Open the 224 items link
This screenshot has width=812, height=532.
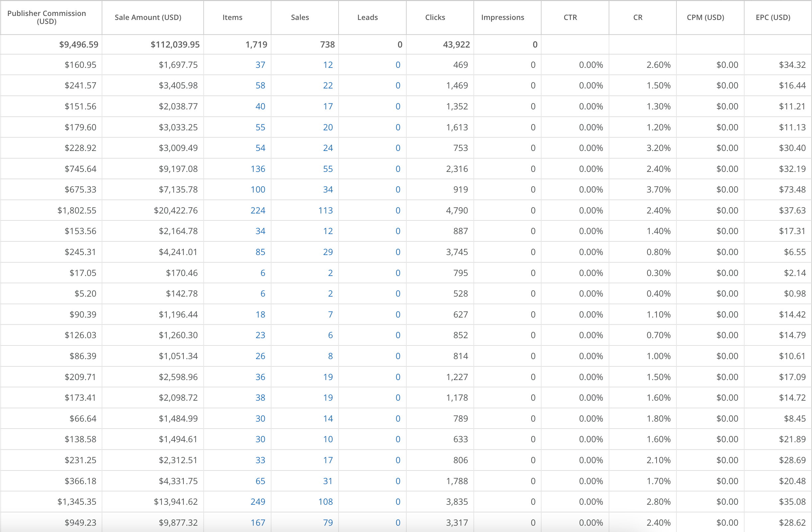coord(257,210)
